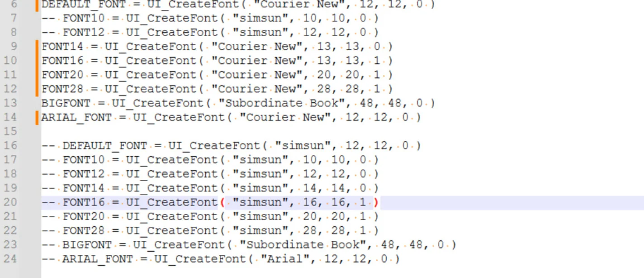Place cursor on BIGFONT at line 13
Viewport: 644px width, 278px height.
pyautogui.click(x=66, y=103)
